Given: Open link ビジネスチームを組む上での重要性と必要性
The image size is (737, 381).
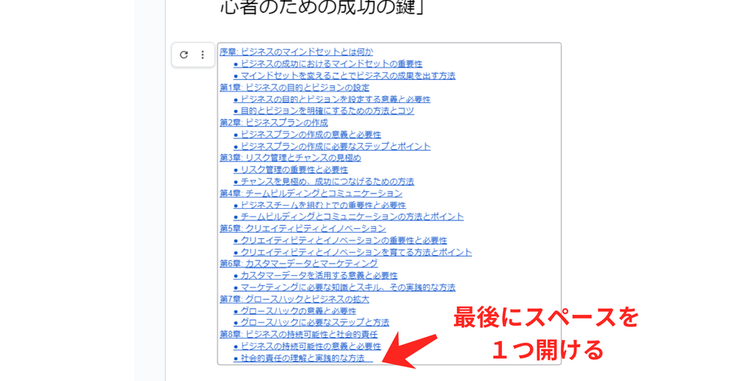Looking at the screenshot, I should click(x=323, y=205).
